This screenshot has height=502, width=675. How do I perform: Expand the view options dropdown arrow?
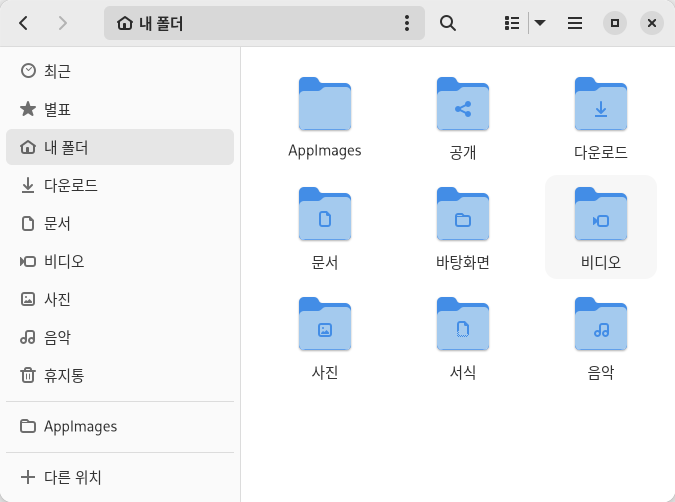pyautogui.click(x=540, y=23)
